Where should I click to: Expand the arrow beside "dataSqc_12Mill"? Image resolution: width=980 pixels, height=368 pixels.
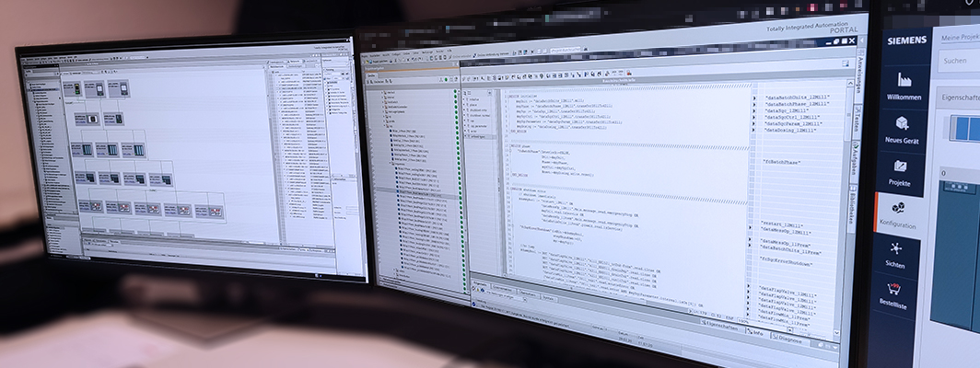[x=753, y=109]
